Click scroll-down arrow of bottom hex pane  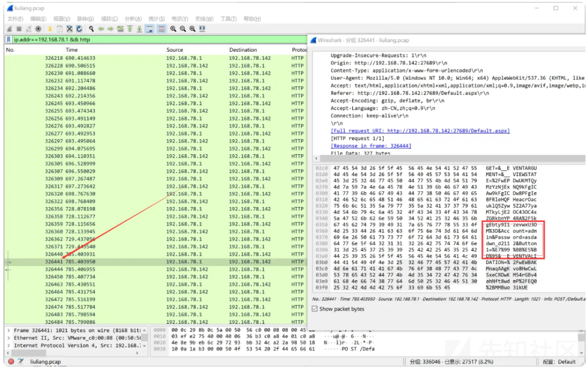581,353
